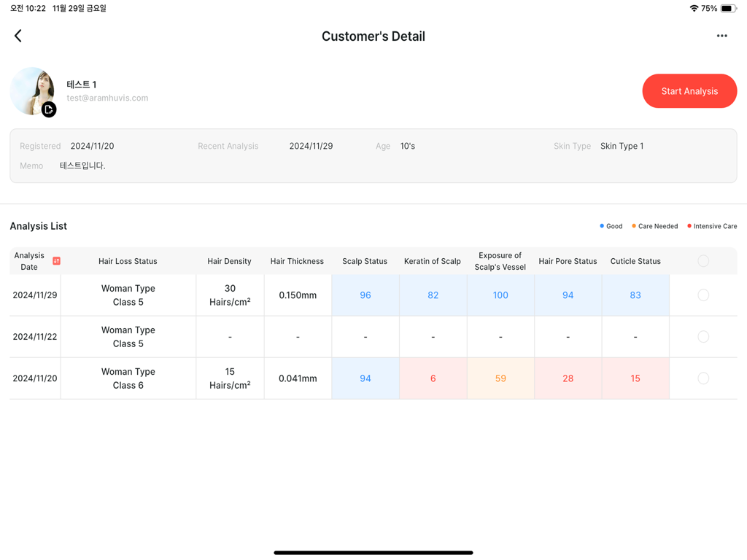
Task: Tap the Memo field text
Action: pyautogui.click(x=82, y=166)
